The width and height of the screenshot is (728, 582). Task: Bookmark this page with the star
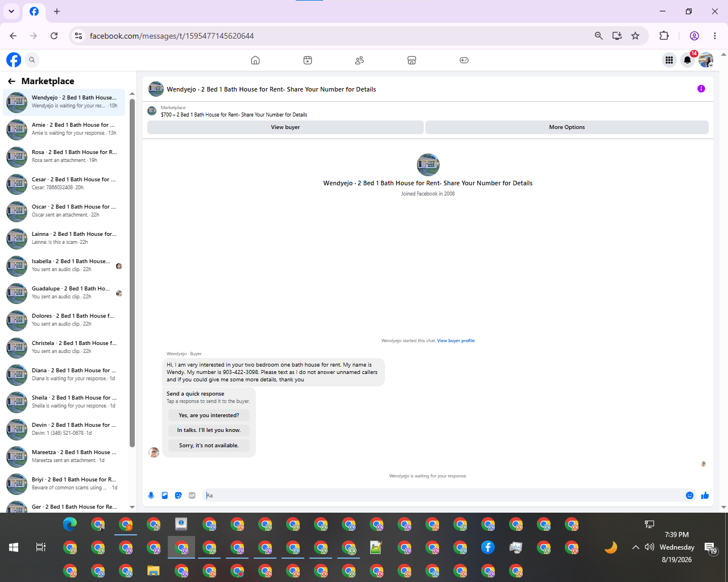[635, 36]
